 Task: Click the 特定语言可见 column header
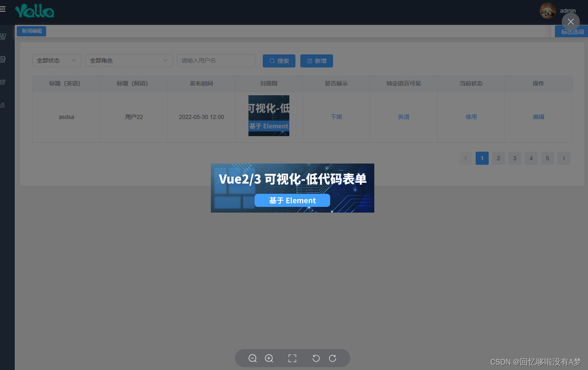coord(404,83)
